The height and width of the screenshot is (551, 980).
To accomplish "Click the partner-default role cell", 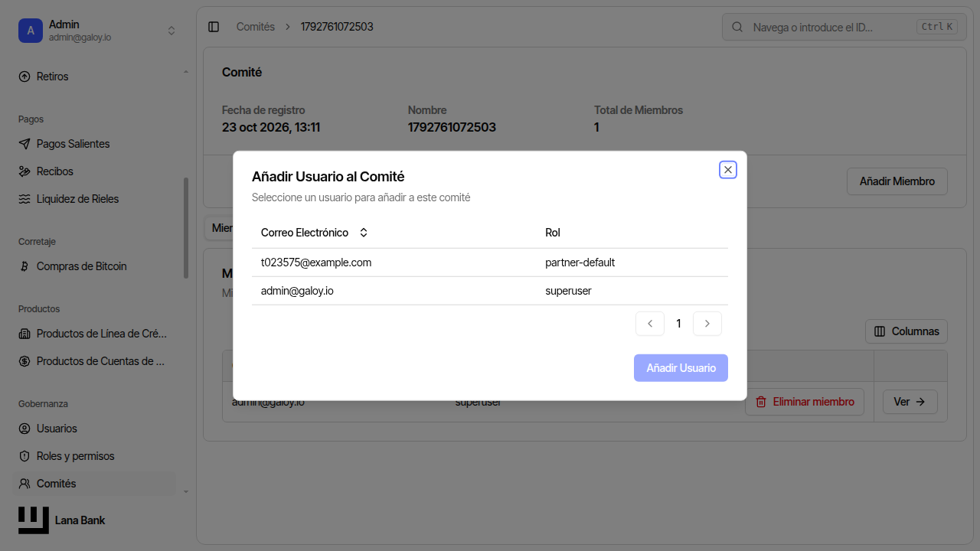I will click(x=580, y=262).
